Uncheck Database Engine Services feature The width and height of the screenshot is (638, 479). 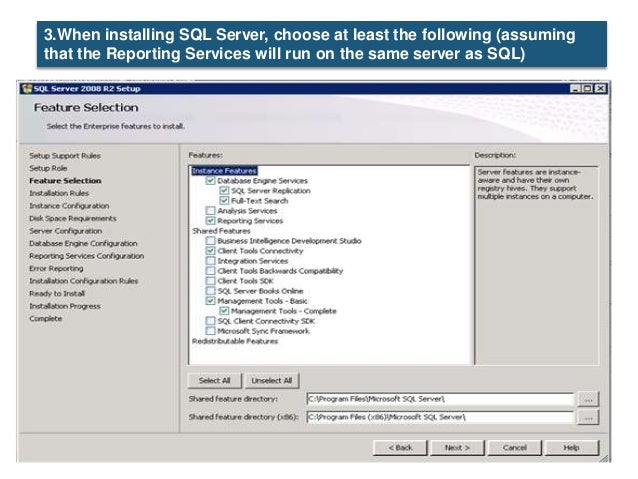(210, 181)
